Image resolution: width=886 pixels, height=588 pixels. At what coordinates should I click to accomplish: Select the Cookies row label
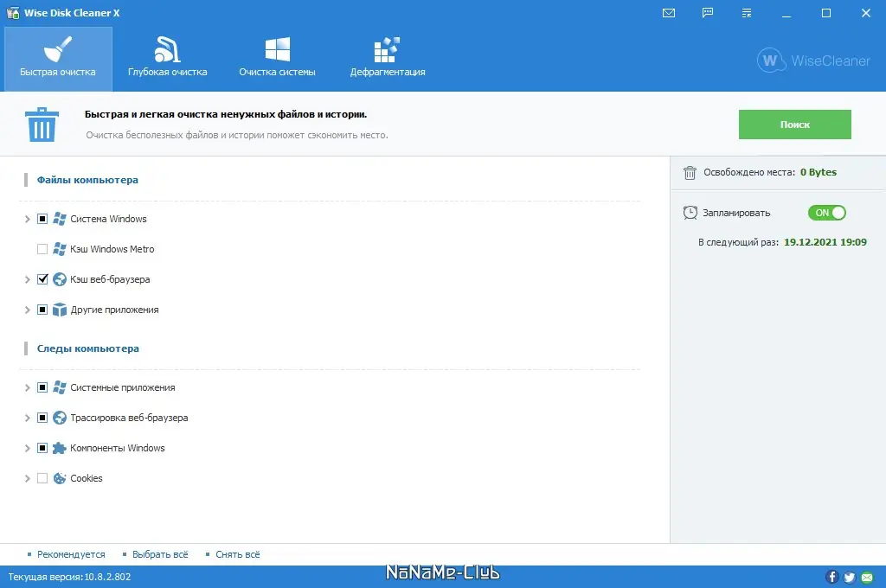[87, 478]
